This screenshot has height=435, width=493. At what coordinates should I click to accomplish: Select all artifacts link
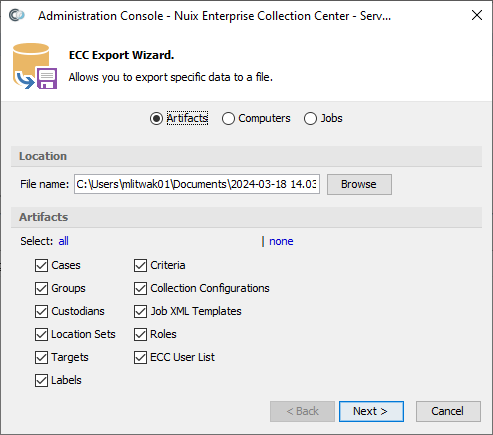(x=63, y=241)
